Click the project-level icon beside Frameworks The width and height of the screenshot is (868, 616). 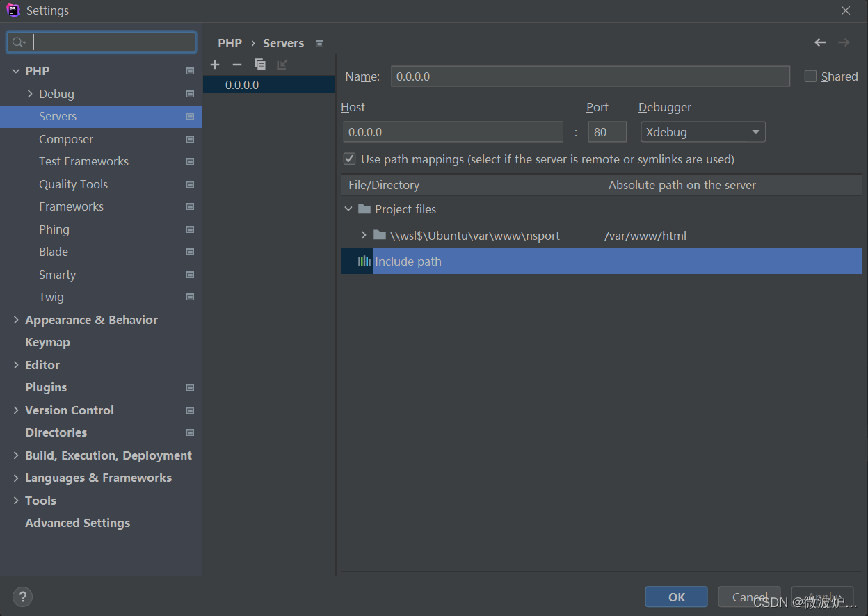click(x=190, y=206)
